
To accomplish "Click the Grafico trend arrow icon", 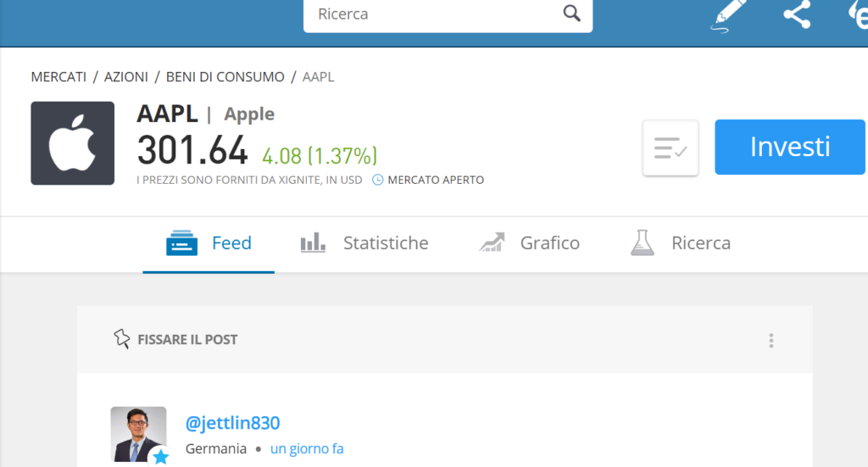I will (492, 242).
